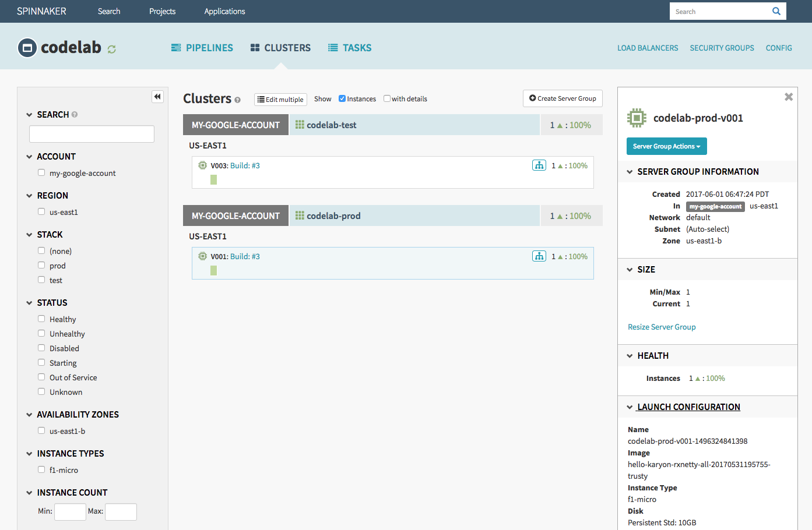Check the my-google-account filter
Screen dimensions: 812x530
tap(41, 172)
